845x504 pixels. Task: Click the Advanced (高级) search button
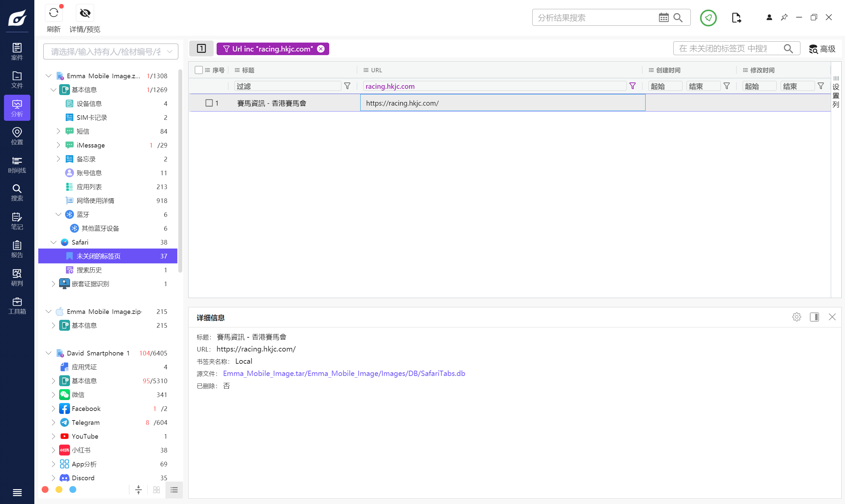click(822, 49)
